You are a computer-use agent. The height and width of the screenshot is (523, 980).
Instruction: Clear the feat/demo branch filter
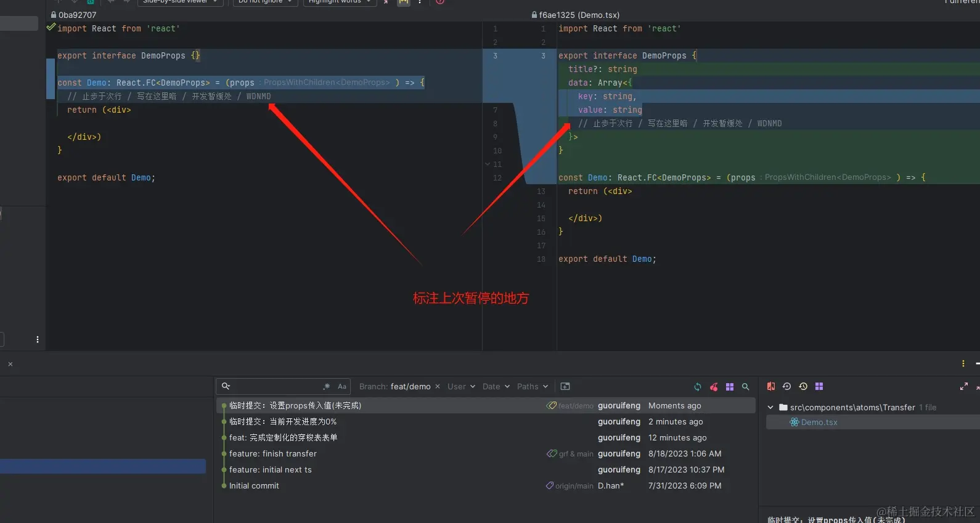(x=438, y=386)
